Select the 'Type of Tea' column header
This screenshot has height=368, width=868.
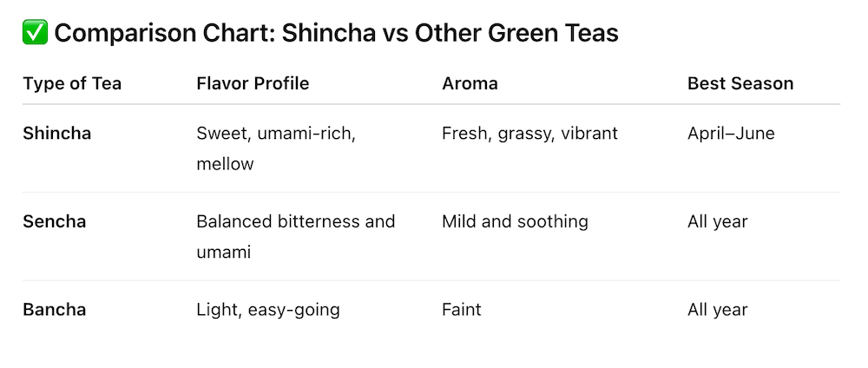[72, 83]
